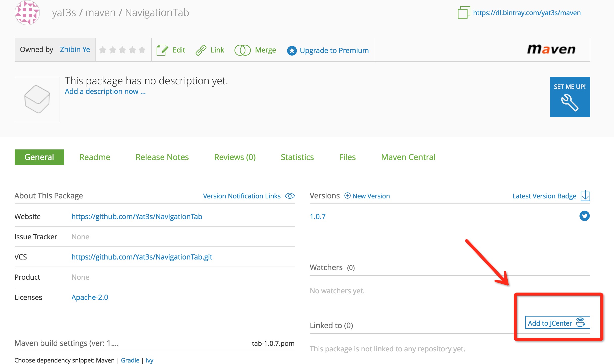The width and height of the screenshot is (614, 364).
Task: Click the maven breadcrumb
Action: point(100,13)
